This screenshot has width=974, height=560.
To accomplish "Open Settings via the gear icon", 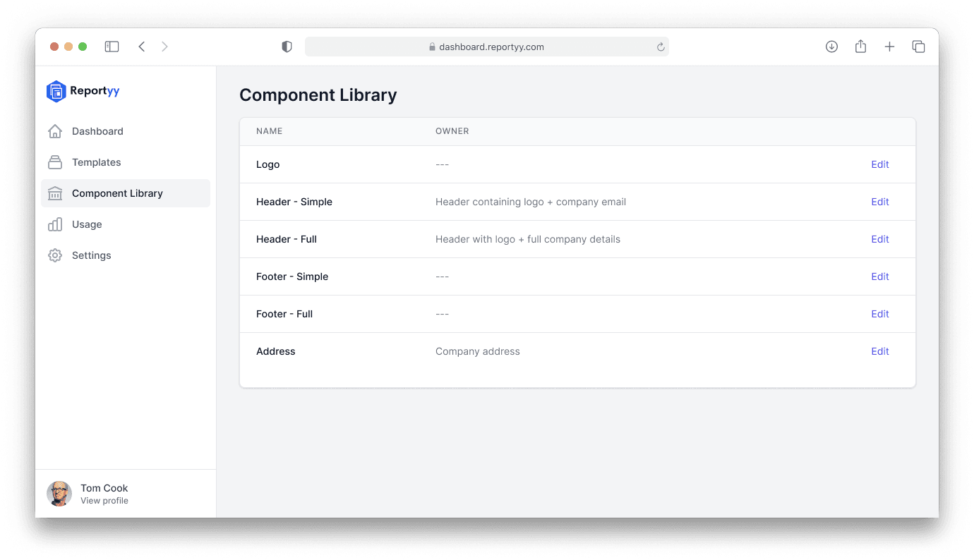I will [x=55, y=255].
